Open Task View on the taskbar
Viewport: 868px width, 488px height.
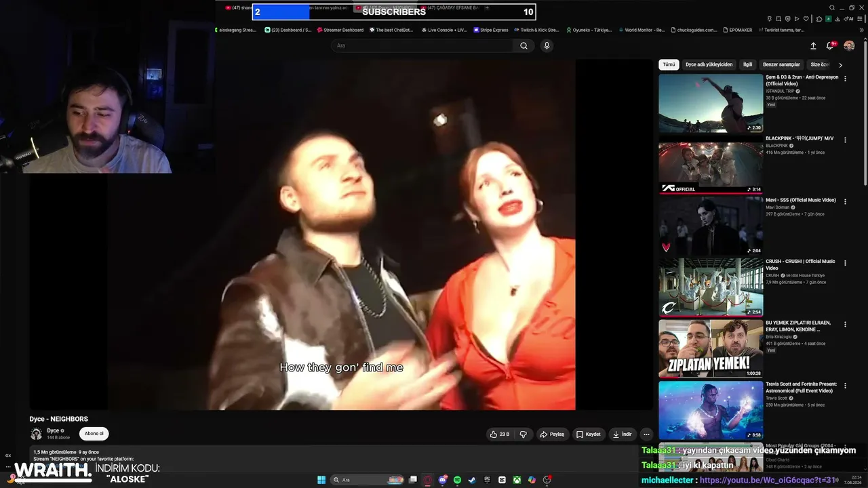(413, 480)
